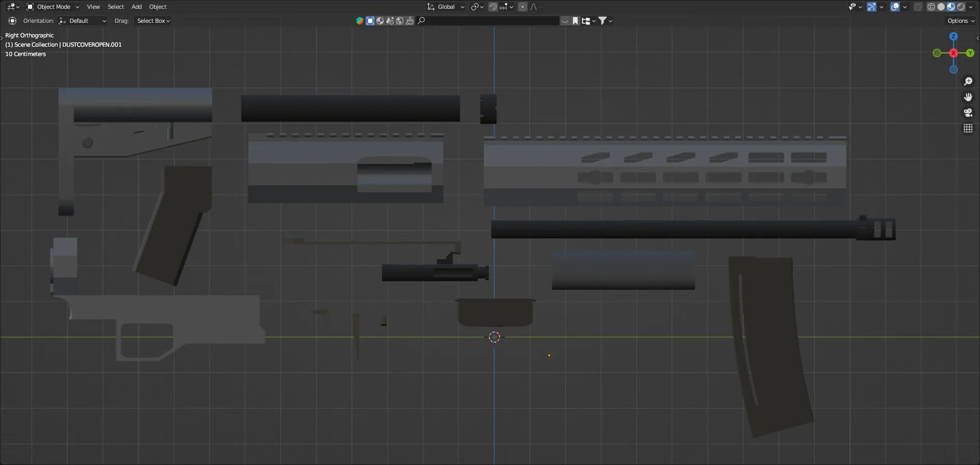Screen dimensions: 980x465
Task: Toggle the viewport gizmos display
Action: coord(872,7)
